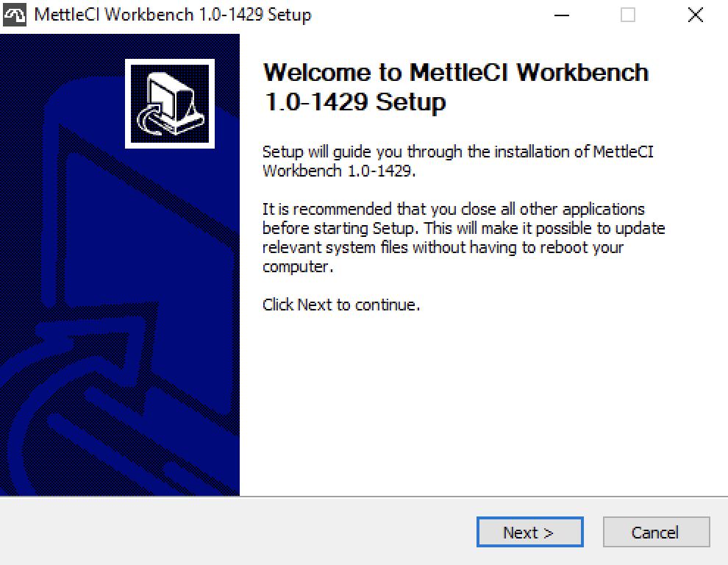
Task: Click the welcome heading text
Action: 456,87
